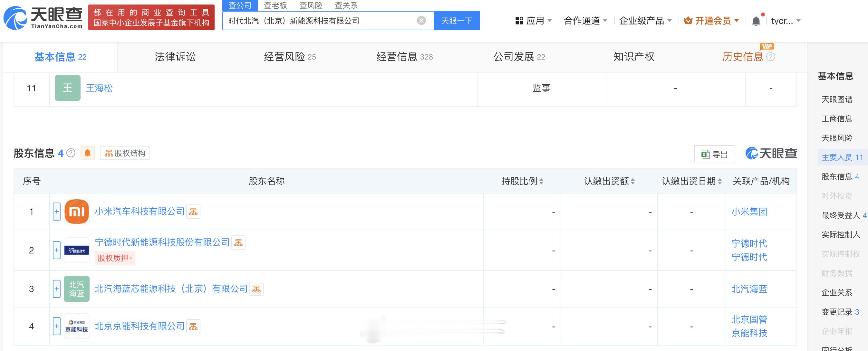Open the 京能科技 related product link
The width and height of the screenshot is (868, 351).
749,333
